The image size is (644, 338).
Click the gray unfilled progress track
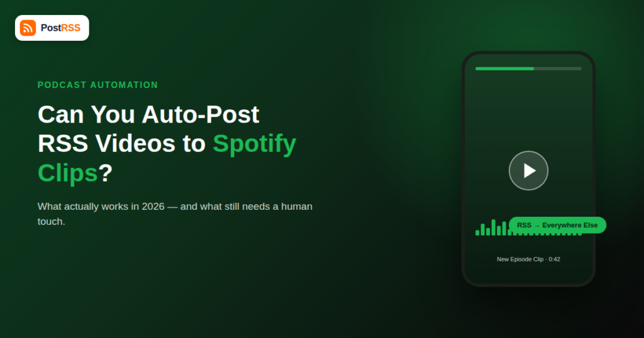tap(558, 68)
